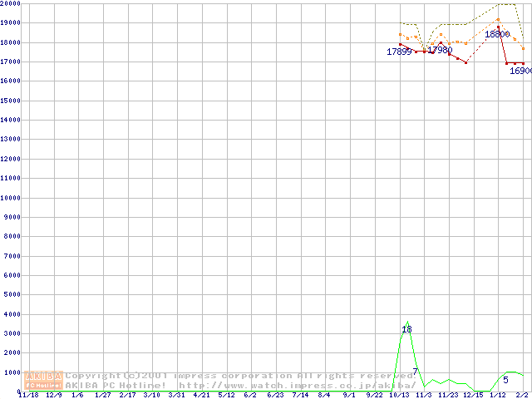532x399 pixels.
Task: Click the 20000 label on the y-axis
Action: [11, 3]
